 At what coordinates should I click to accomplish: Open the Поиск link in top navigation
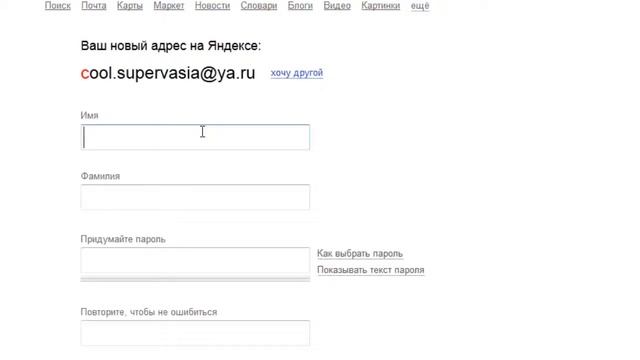click(x=58, y=6)
